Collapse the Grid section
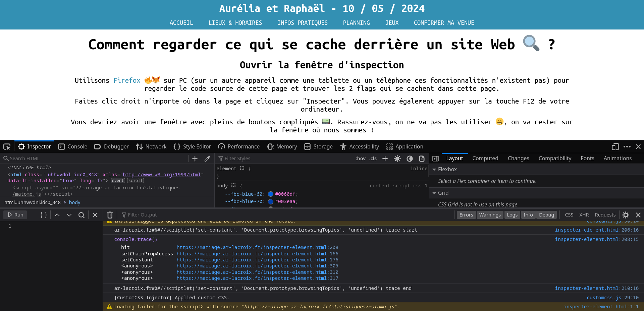This screenshot has width=644, height=311. tap(434, 193)
